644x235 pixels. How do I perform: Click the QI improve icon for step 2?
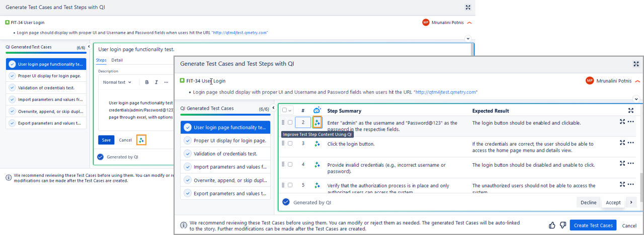[317, 123]
